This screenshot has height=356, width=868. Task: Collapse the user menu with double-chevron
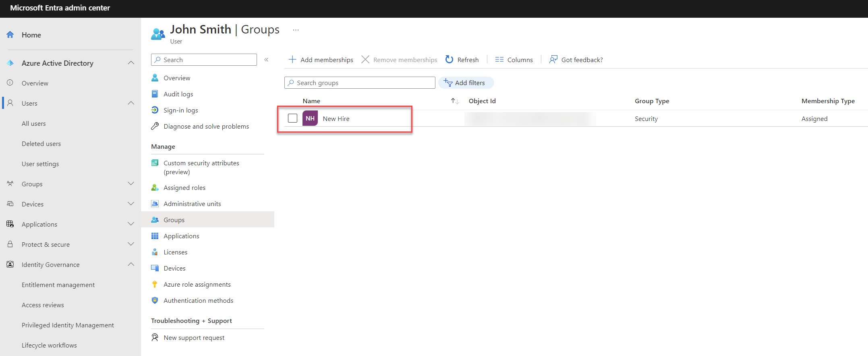pos(266,60)
